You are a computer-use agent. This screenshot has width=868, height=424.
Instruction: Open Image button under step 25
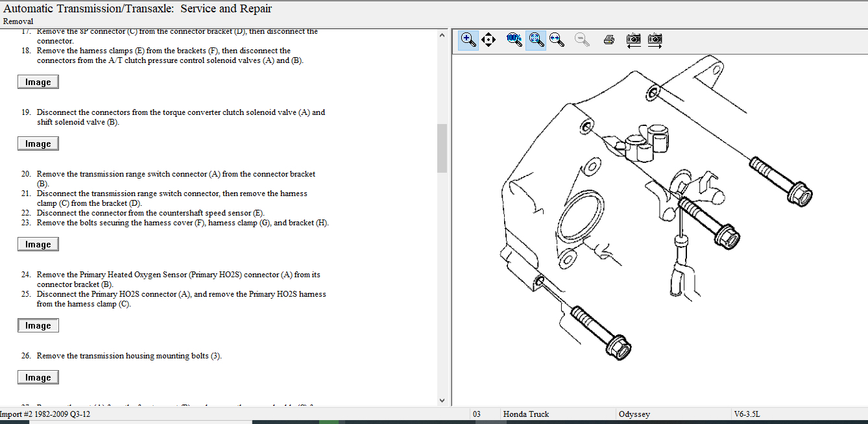point(38,325)
